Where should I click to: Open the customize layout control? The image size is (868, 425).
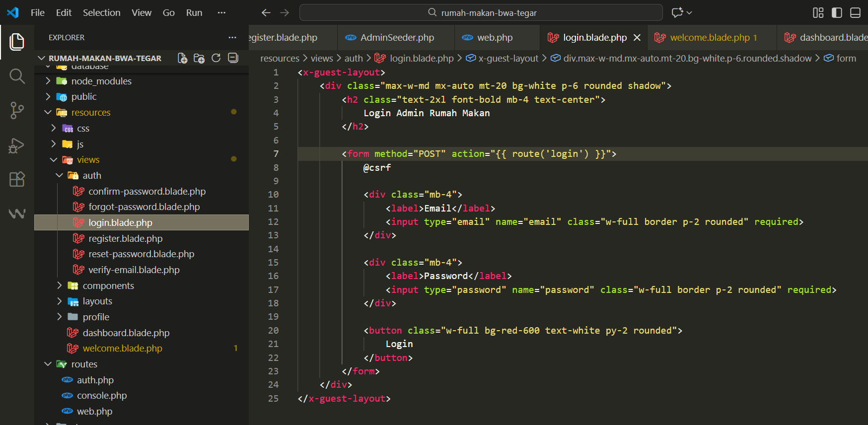818,13
